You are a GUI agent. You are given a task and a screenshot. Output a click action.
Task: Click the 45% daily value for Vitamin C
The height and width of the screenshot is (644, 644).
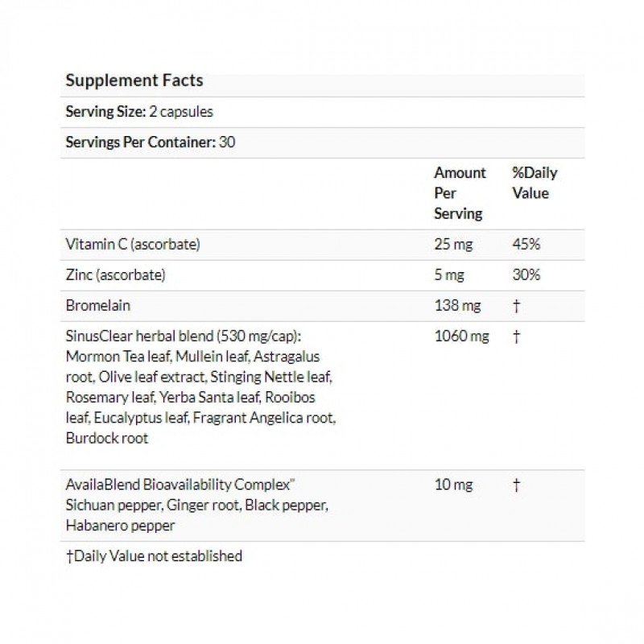coord(526,244)
